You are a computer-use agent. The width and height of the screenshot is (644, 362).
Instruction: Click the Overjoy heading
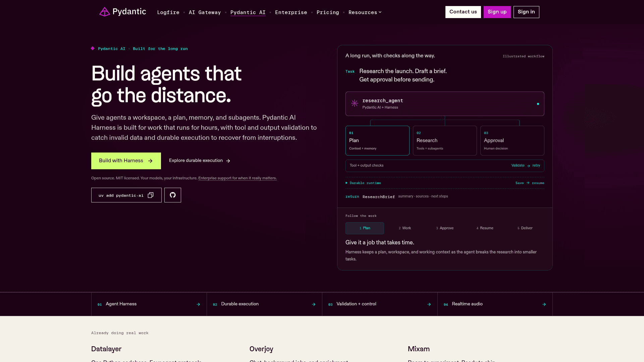tap(261, 349)
